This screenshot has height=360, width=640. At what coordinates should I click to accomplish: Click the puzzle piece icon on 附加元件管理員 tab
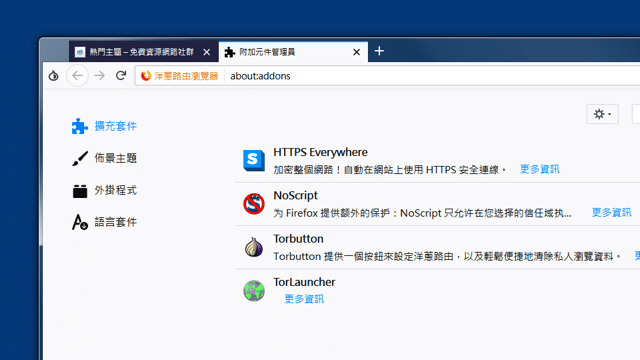tap(230, 52)
